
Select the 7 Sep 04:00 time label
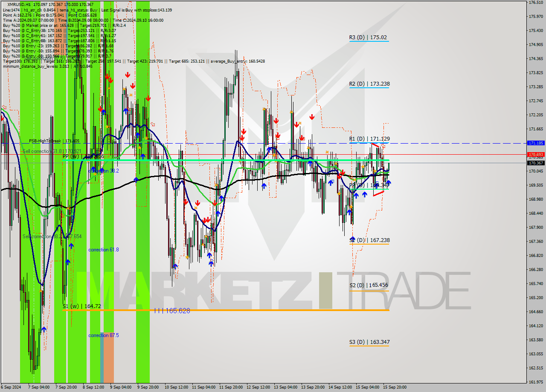pyautogui.click(x=39, y=387)
